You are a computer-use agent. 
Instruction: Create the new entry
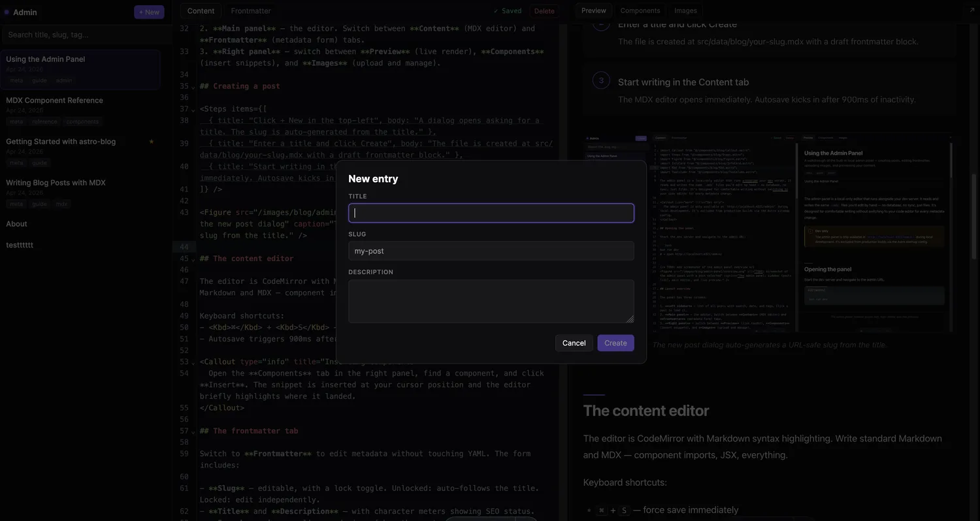[x=615, y=343]
